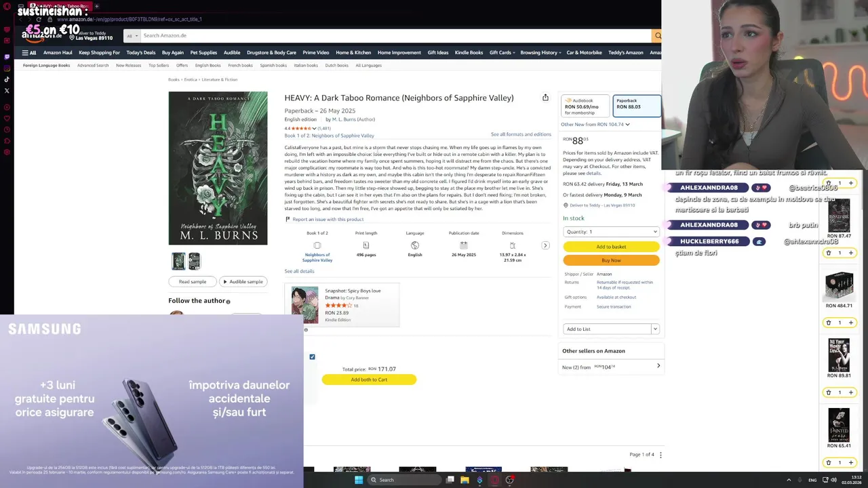
Task: Open the hamburger All menu
Action: [28, 52]
